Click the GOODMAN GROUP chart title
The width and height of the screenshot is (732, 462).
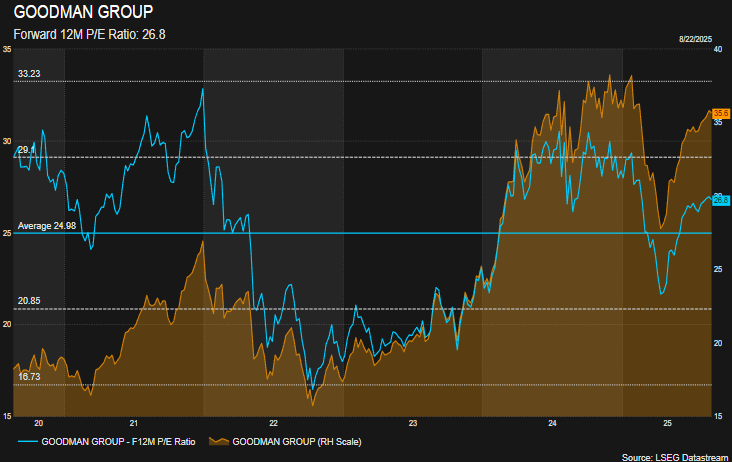[70, 14]
